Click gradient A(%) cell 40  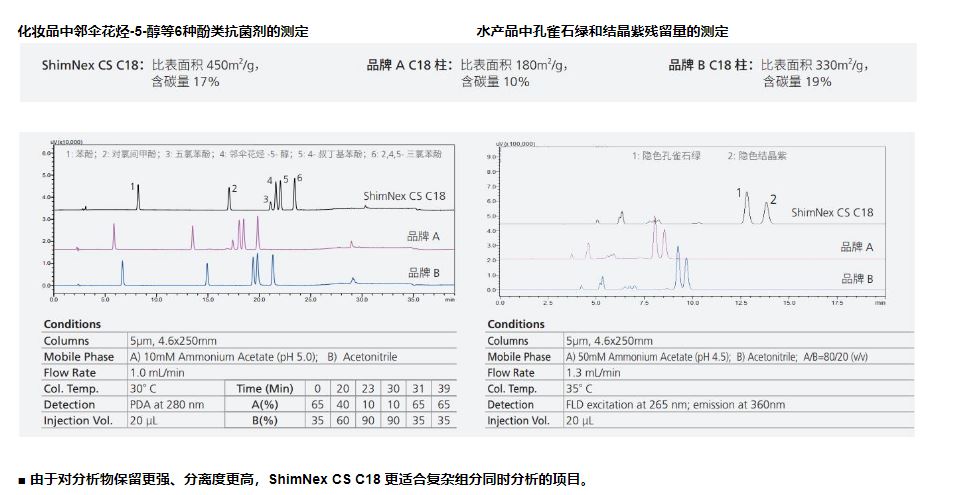(343, 404)
